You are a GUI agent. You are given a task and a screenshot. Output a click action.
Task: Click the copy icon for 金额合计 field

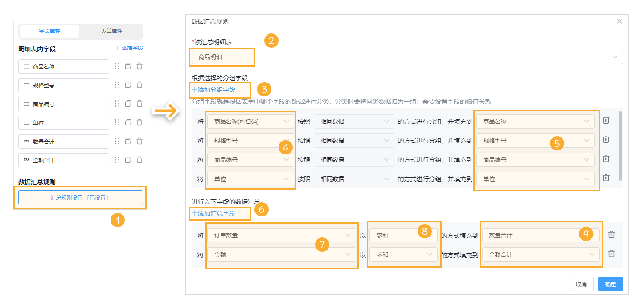(x=128, y=160)
